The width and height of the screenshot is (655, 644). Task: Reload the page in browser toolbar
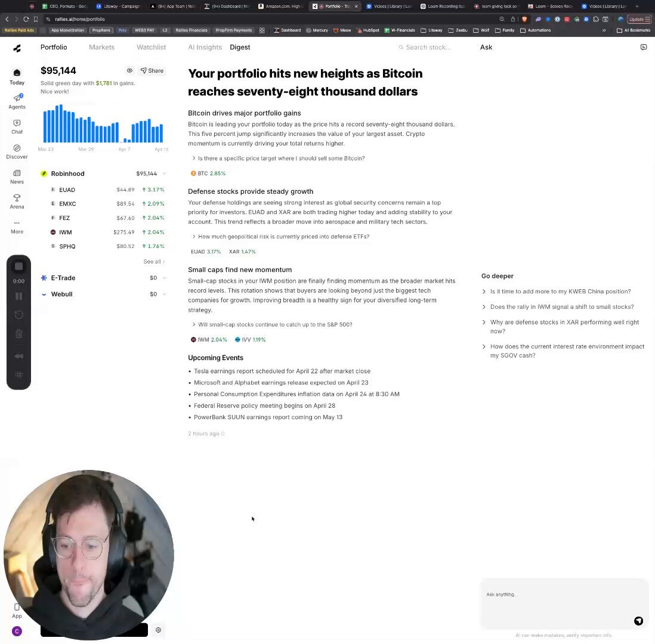(x=26, y=19)
